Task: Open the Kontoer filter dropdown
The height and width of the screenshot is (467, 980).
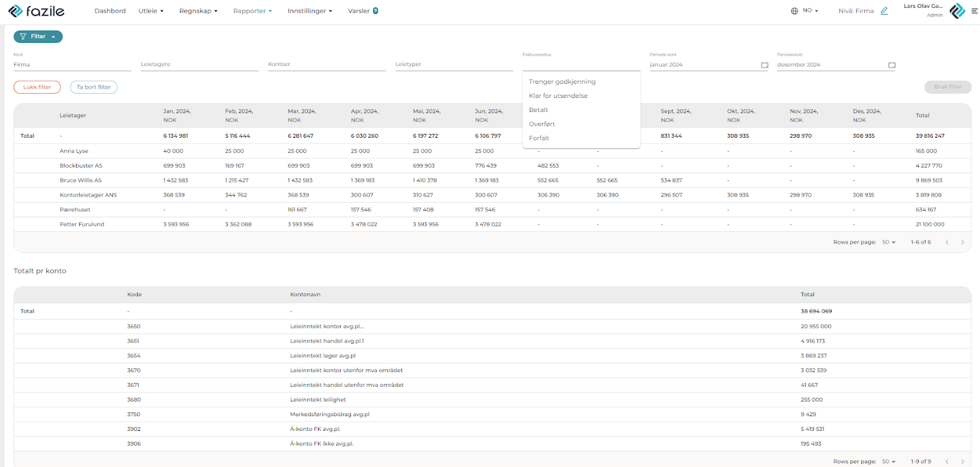Action: point(327,64)
